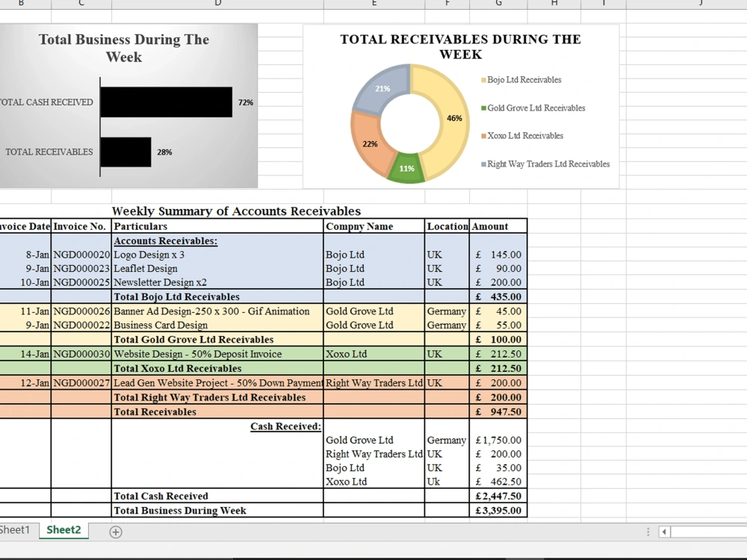
Task: Add a new sheet with plus icon
Action: click(x=116, y=532)
